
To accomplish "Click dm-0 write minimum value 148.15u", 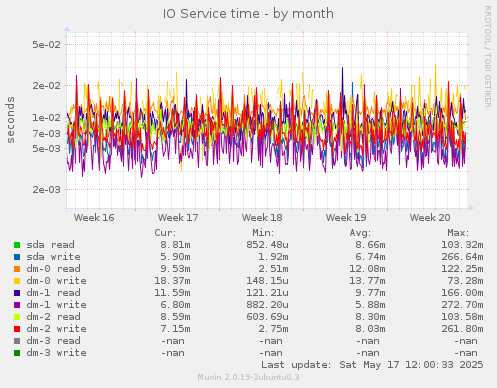I will coord(267,281).
